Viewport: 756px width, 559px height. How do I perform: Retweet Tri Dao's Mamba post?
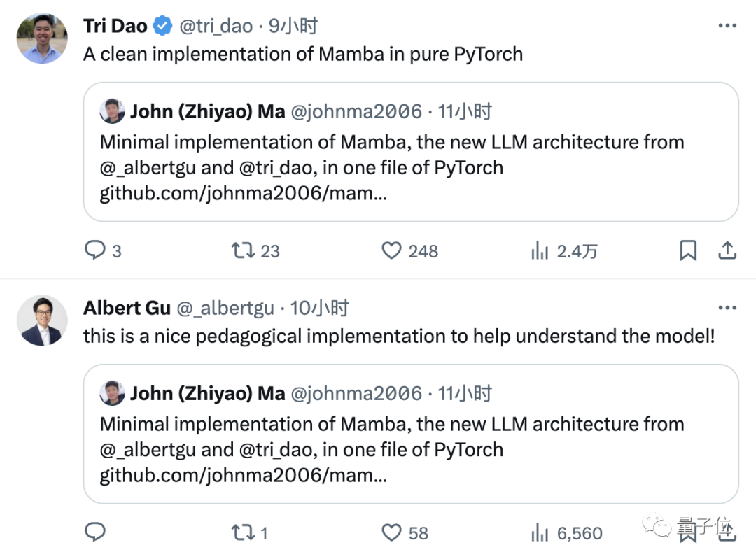243,250
